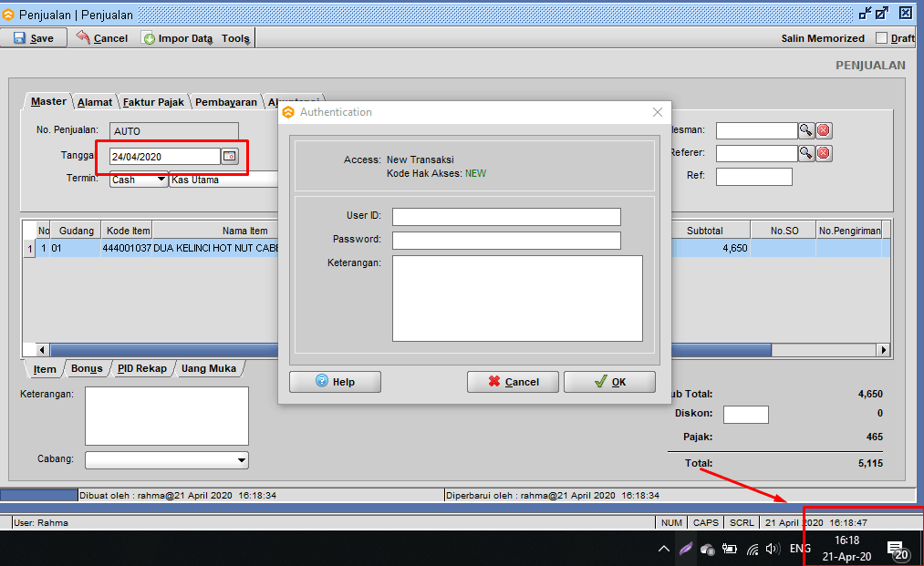Switch to the PID Rekap tab
This screenshot has width=924, height=566.
pyautogui.click(x=141, y=369)
